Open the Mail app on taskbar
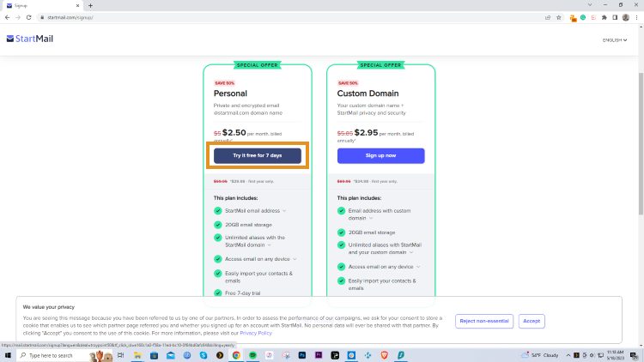644x362 pixels. click(x=171, y=355)
